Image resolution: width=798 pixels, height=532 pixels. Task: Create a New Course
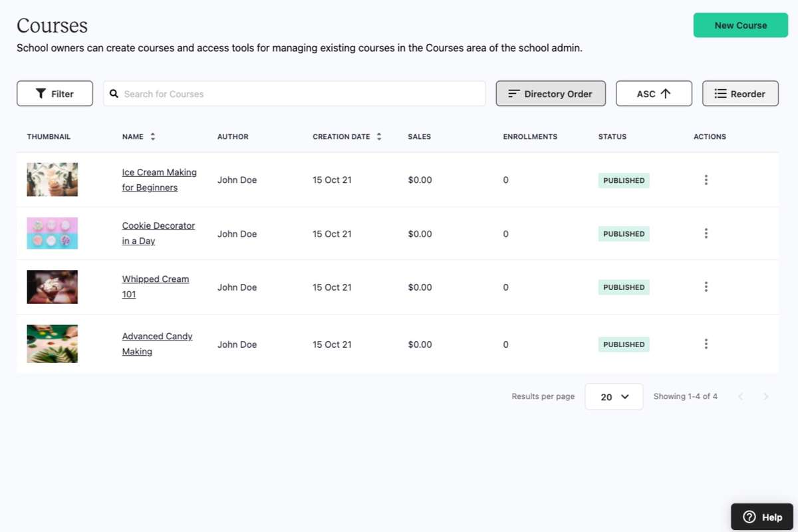(741, 25)
